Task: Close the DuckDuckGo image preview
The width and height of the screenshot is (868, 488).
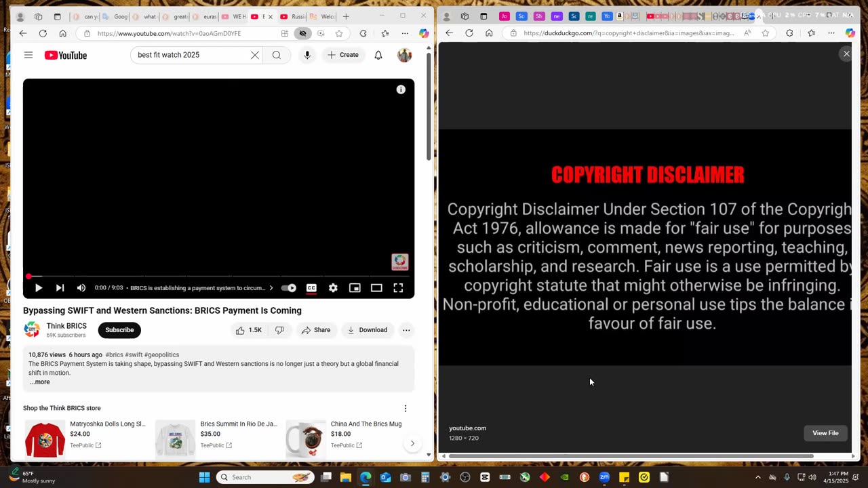Action: tap(846, 54)
